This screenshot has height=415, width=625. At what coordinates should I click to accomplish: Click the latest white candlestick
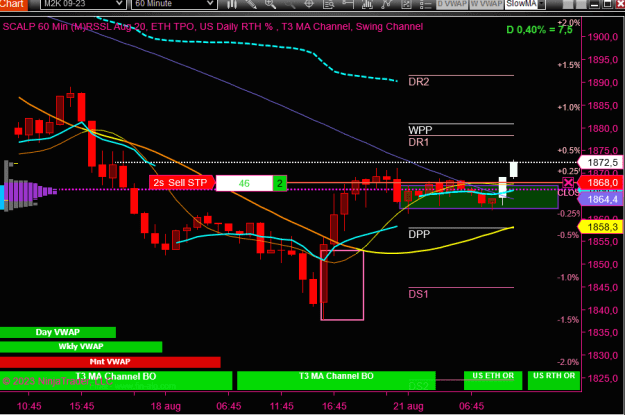[x=513, y=169]
